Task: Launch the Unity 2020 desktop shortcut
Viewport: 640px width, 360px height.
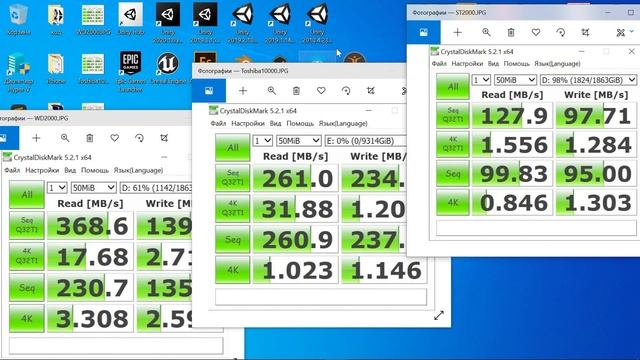Action: pyautogui.click(x=168, y=22)
